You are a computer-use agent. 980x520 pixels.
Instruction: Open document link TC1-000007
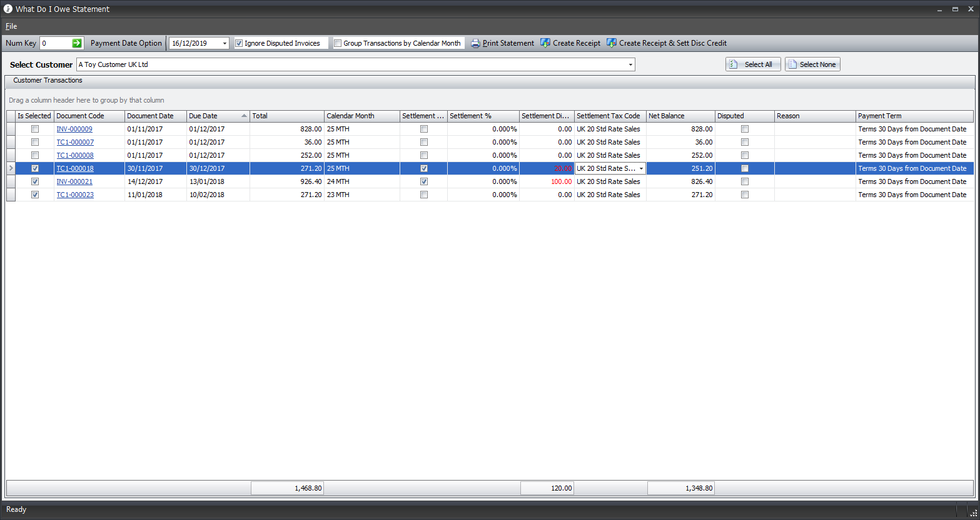(x=75, y=142)
